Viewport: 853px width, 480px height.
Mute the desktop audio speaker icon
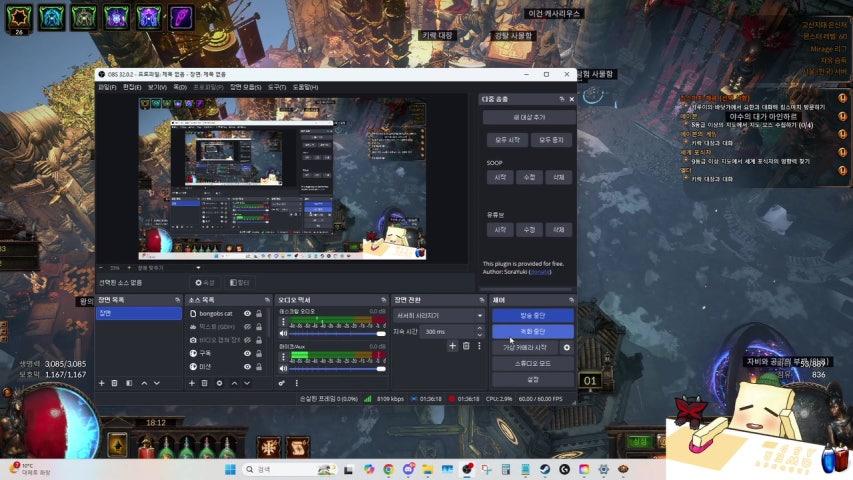[283, 333]
